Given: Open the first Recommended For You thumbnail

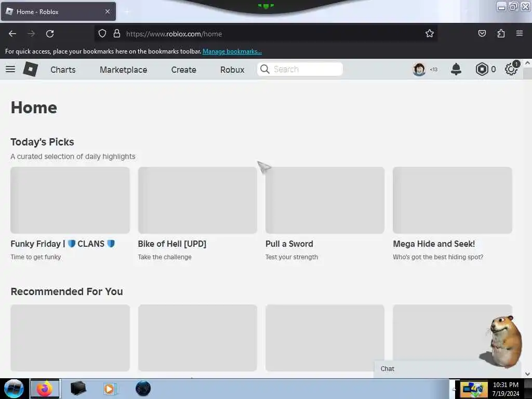Looking at the screenshot, I should 70,338.
